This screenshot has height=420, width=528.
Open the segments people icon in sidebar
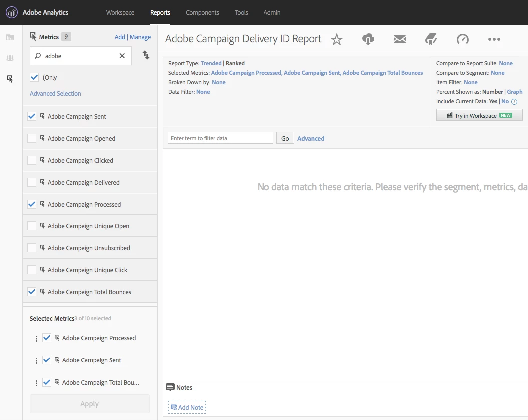tap(10, 58)
